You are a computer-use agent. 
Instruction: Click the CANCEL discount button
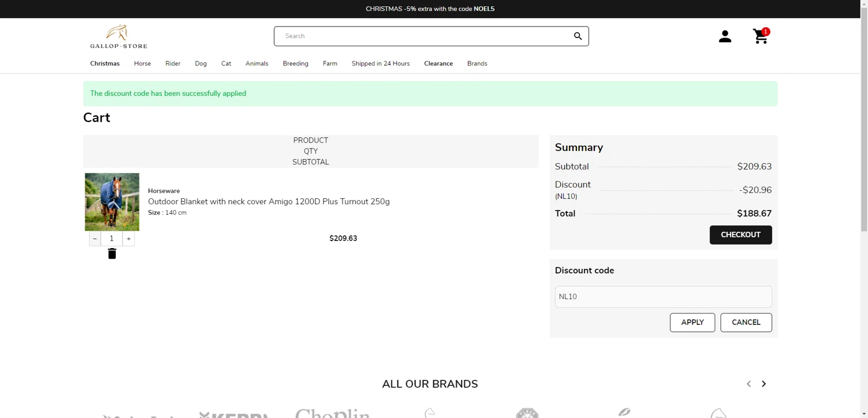(x=746, y=323)
